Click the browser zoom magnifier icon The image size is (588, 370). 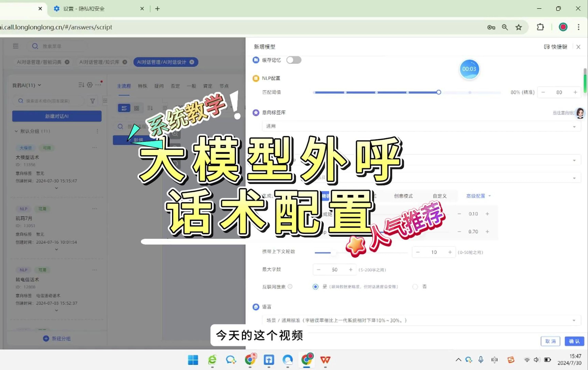click(505, 27)
